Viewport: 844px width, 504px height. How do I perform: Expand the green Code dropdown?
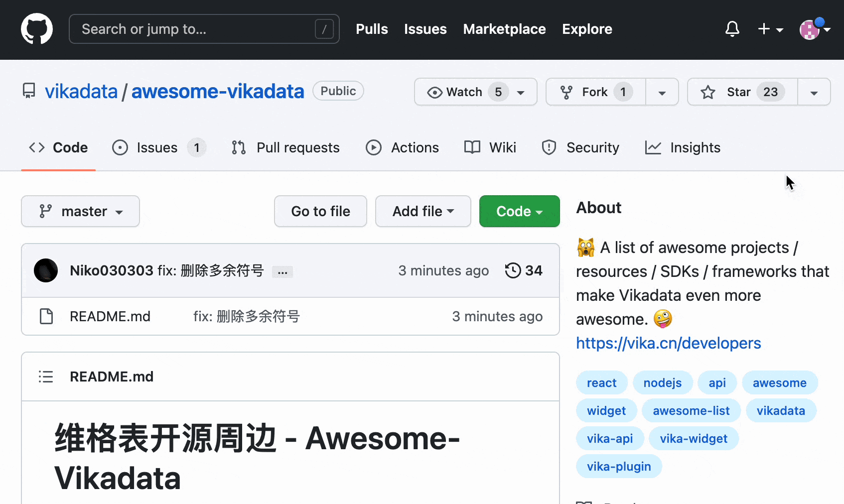pos(519,211)
